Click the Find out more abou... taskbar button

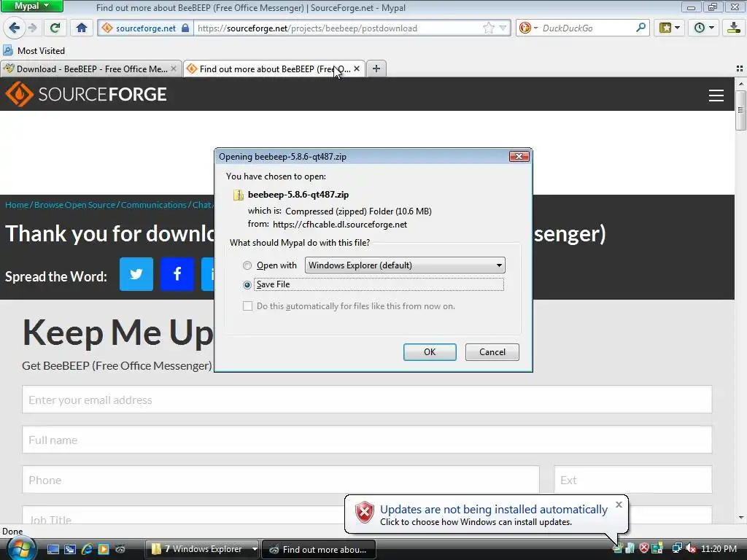tap(319, 549)
